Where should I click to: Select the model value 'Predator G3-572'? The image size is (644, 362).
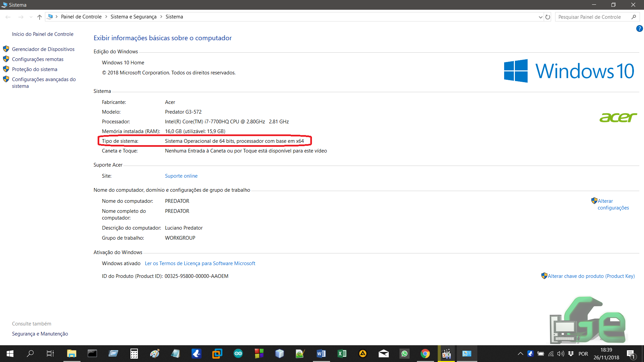coord(183,112)
